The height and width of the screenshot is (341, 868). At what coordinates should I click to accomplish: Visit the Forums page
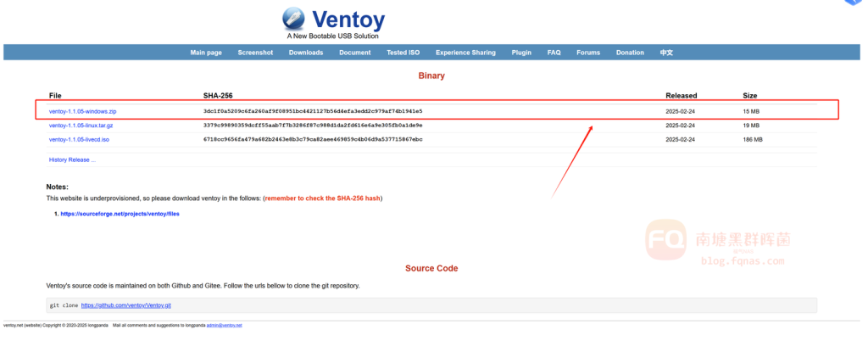pyautogui.click(x=588, y=53)
